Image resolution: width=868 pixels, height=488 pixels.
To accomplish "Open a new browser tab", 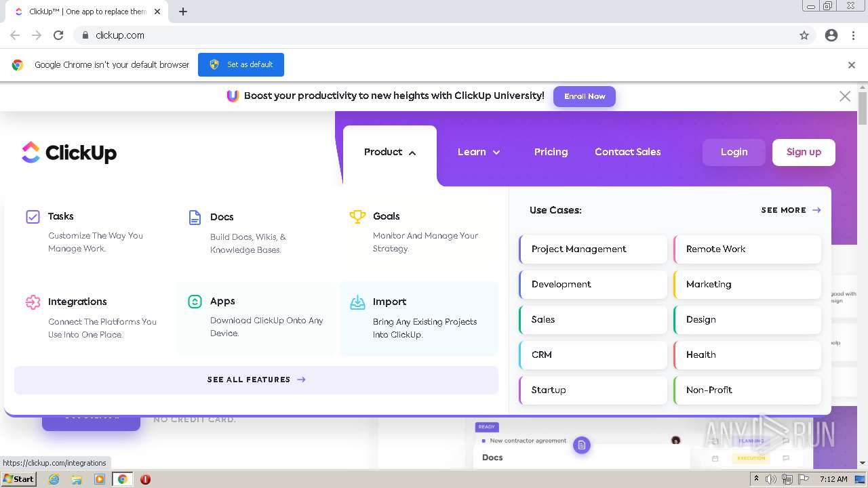I will 182,12.
